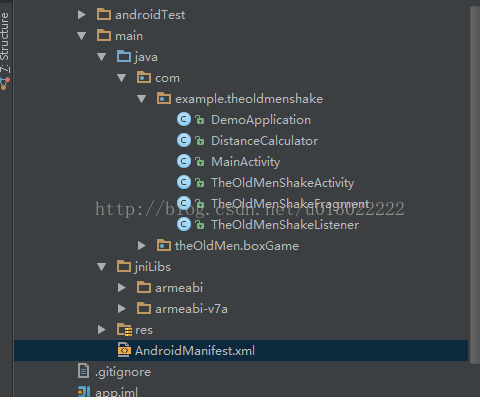Click the AndroidManifest.xml file icon
The image size is (480, 397).
(x=124, y=350)
